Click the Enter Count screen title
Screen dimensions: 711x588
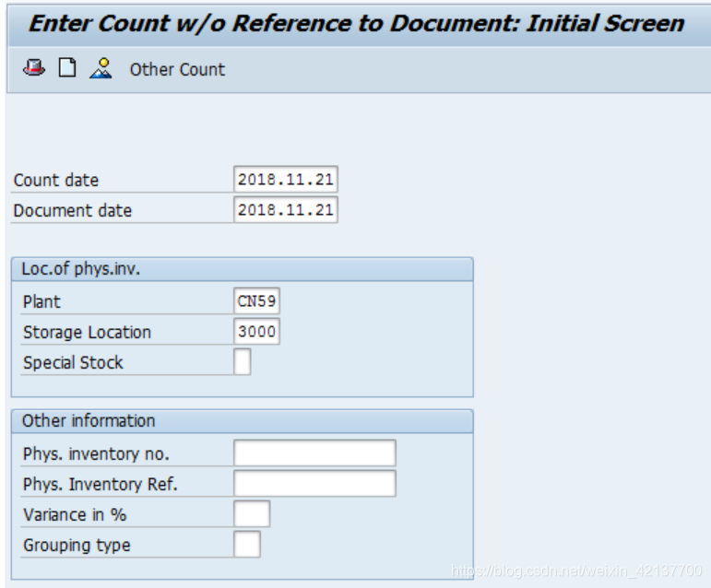(x=356, y=24)
